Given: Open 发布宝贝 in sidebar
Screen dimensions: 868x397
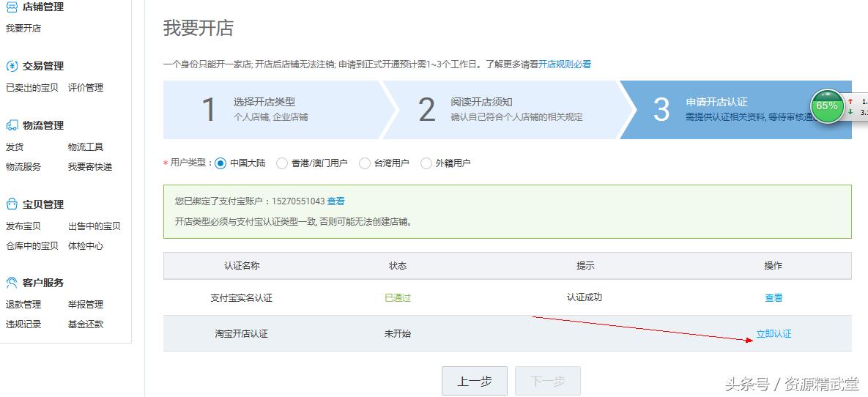Looking at the screenshot, I should [x=23, y=226].
